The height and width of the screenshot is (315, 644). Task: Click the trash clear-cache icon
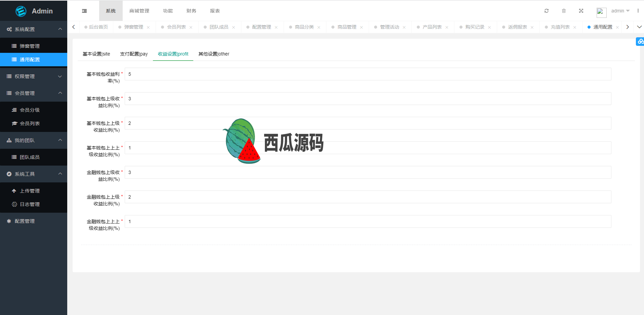click(564, 11)
